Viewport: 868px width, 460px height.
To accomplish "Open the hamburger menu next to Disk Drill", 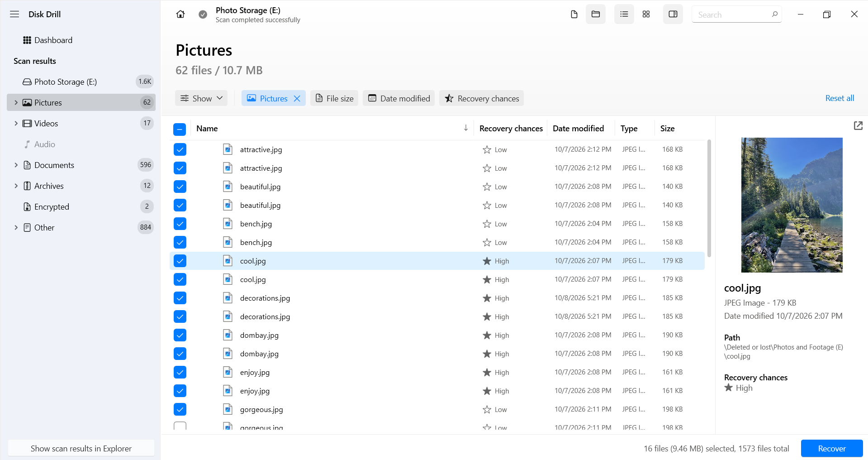I will 14,14.
